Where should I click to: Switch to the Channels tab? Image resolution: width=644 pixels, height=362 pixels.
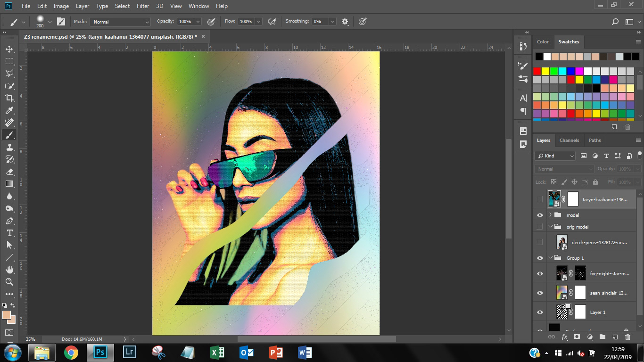[x=569, y=140]
